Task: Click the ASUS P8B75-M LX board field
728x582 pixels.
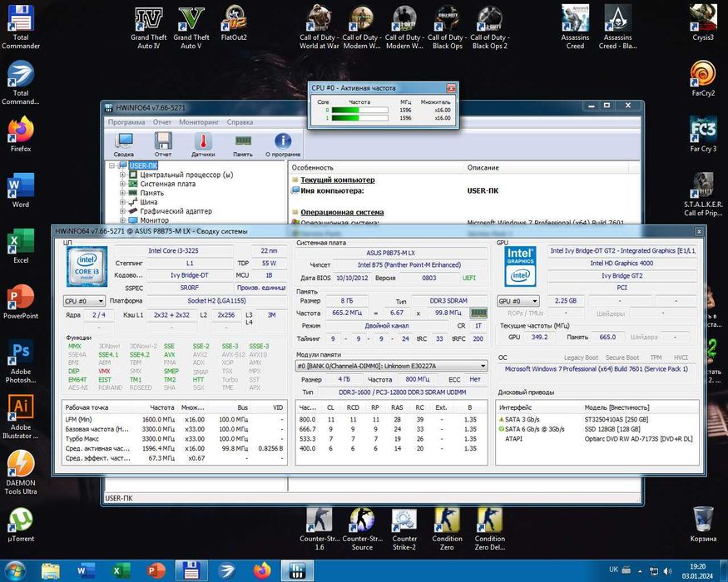Action: [x=391, y=253]
